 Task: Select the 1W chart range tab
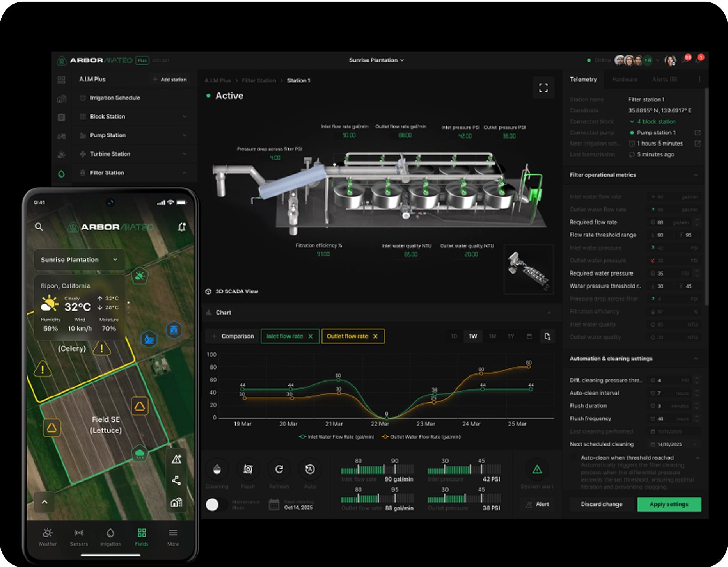point(473,336)
